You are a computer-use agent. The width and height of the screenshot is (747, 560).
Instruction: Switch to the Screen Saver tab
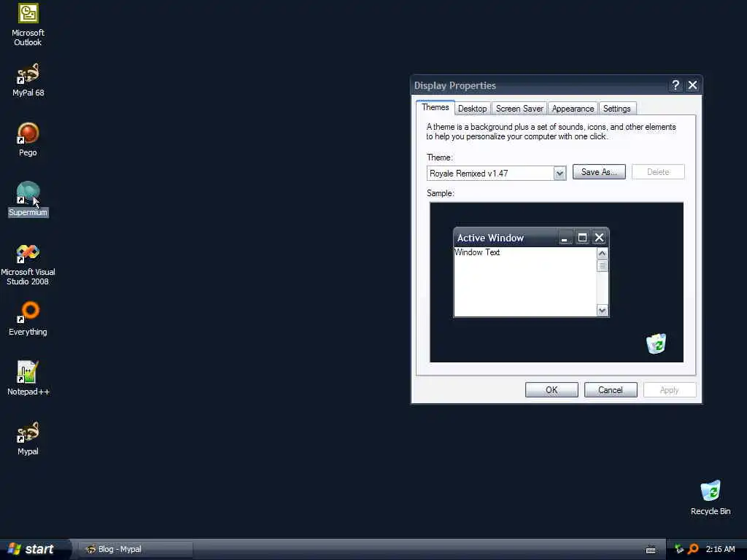(519, 109)
